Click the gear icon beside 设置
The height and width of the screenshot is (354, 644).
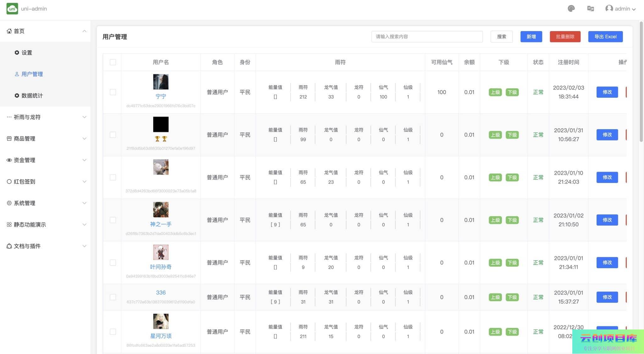[17, 53]
